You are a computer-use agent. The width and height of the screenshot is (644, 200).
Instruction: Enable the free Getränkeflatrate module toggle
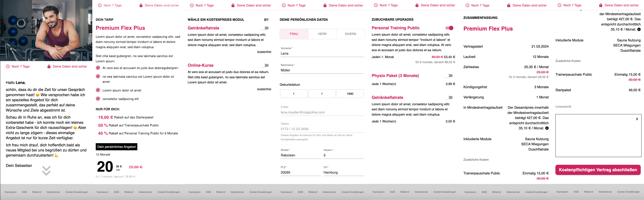pos(265,28)
